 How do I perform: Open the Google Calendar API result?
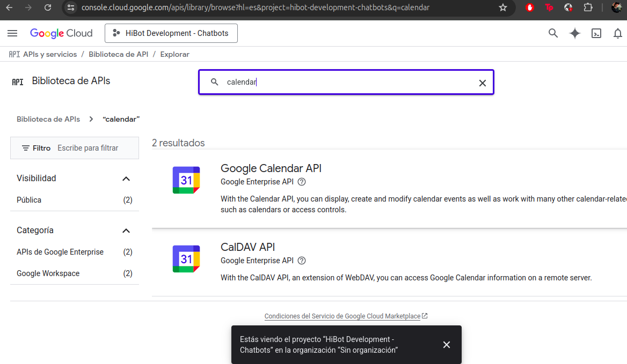271,168
